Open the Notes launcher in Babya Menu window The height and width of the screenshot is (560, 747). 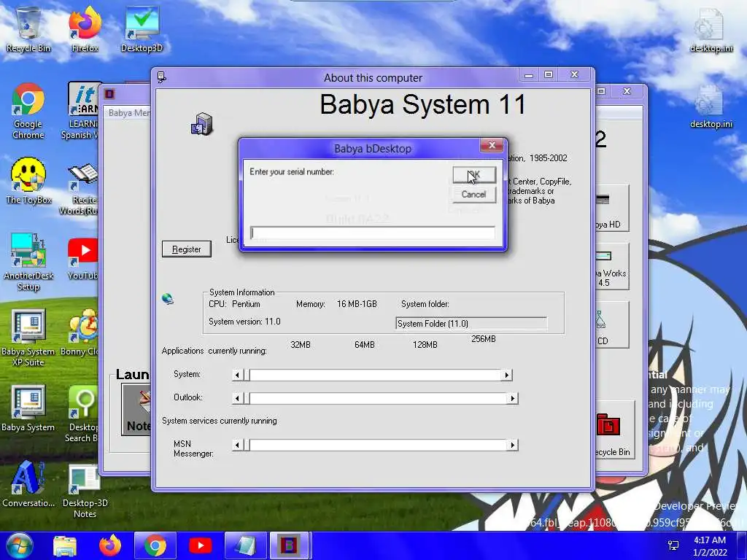tap(137, 410)
